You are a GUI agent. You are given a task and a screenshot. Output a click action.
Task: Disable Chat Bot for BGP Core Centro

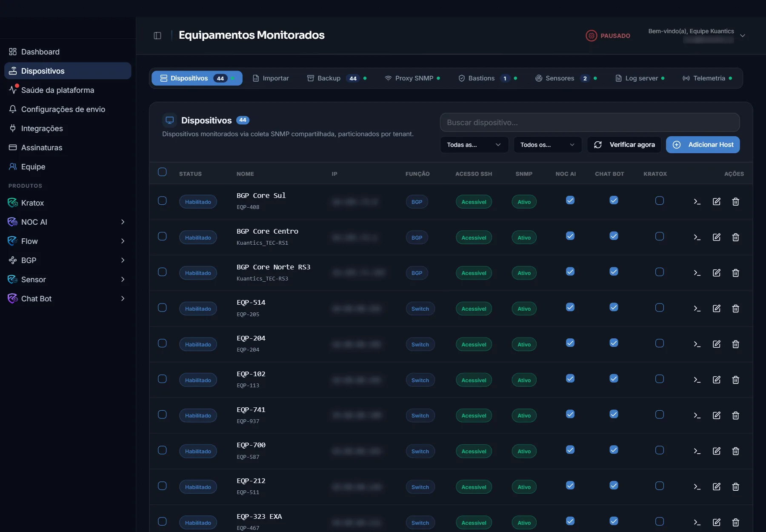(614, 236)
